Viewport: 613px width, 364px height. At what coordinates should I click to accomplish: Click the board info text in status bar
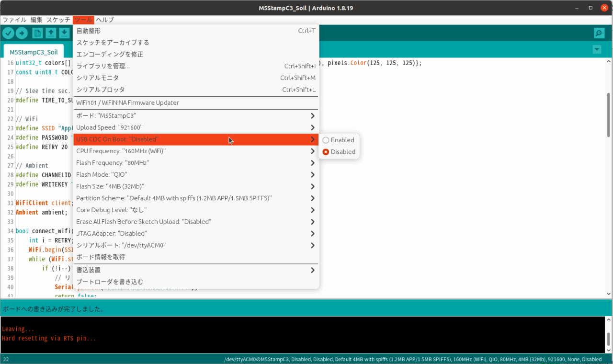point(413,359)
